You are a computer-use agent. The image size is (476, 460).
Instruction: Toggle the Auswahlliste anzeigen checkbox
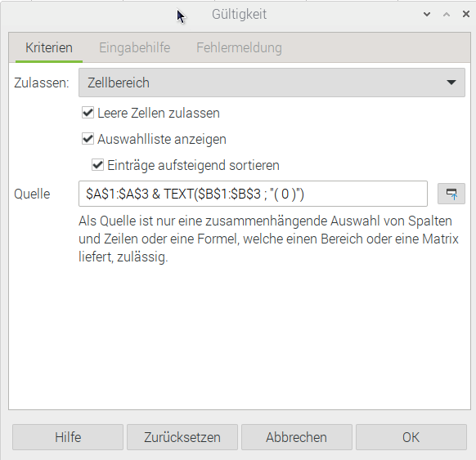[88, 139]
